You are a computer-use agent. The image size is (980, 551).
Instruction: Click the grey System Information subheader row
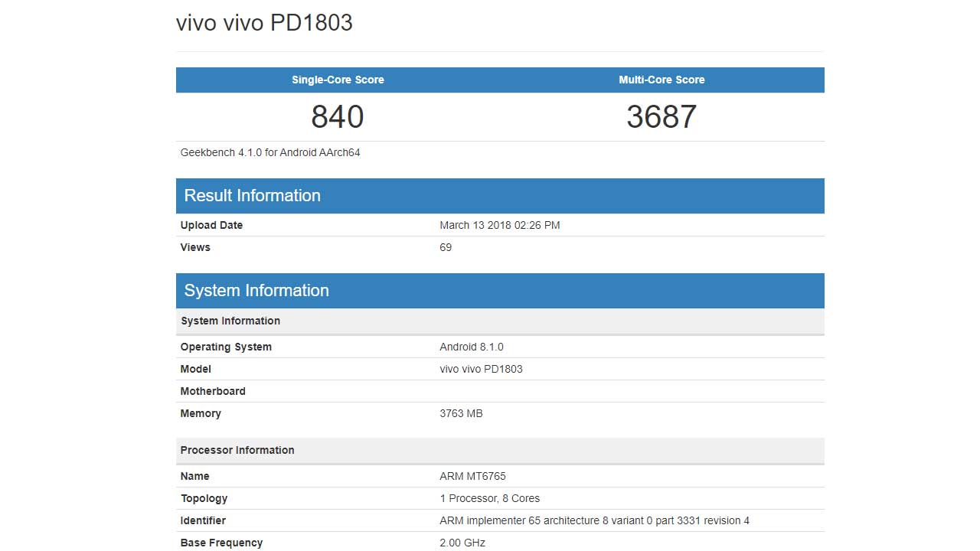(500, 321)
